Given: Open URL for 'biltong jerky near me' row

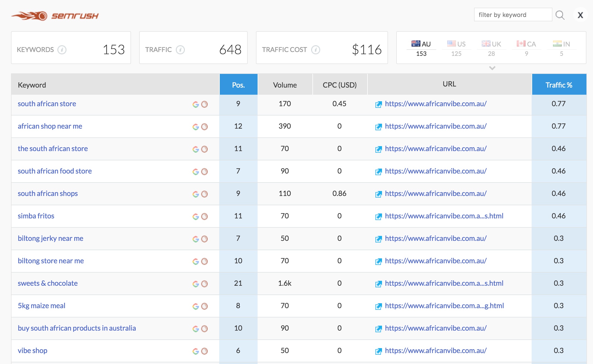Looking at the screenshot, I should pos(436,238).
